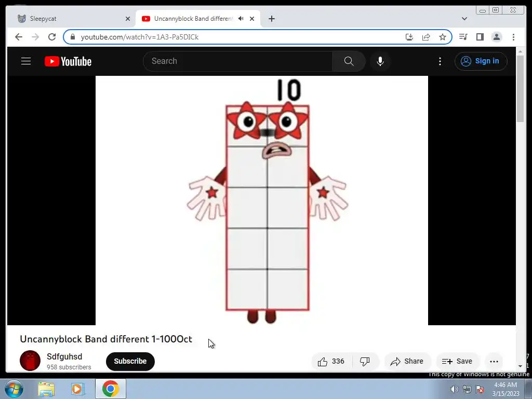This screenshot has width=532, height=399.
Task: Click the Chrome taskbar icon
Action: (110, 389)
